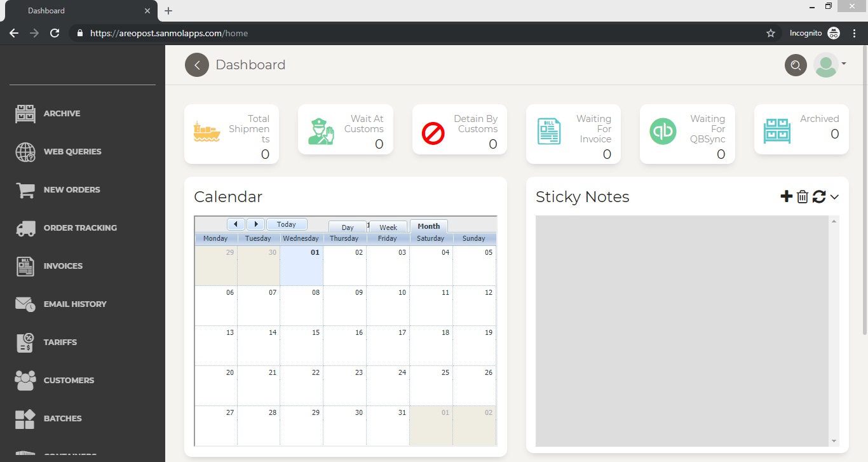The width and height of the screenshot is (868, 462).
Task: Click the user avatar icon
Action: 826,65
